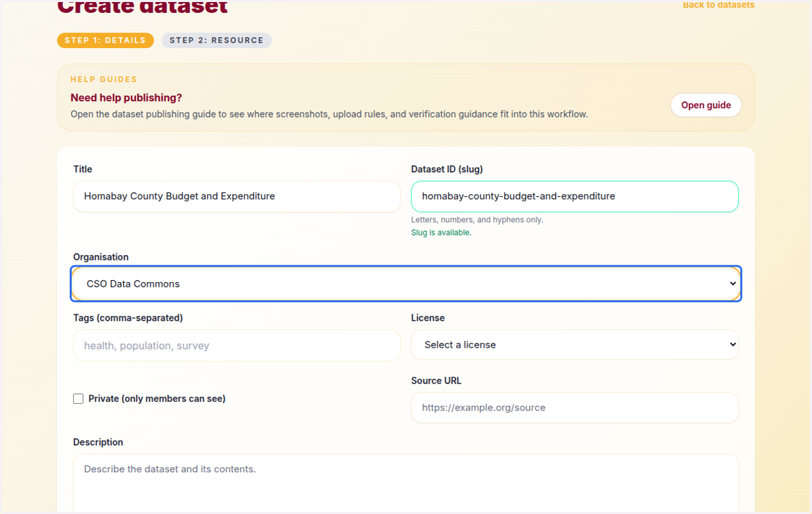812x514 pixels.
Task: Click the 'Title' field label
Action: click(83, 169)
